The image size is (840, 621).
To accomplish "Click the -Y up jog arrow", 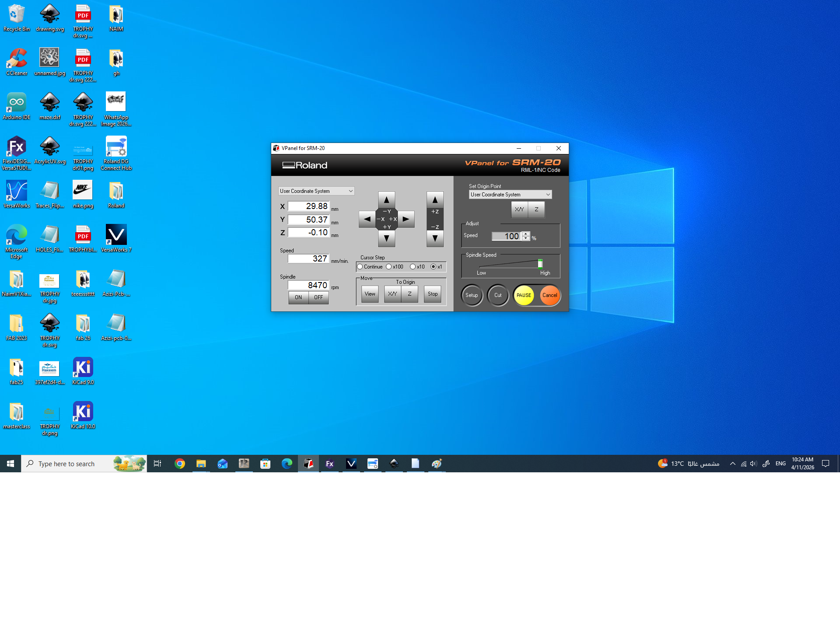I will (386, 200).
